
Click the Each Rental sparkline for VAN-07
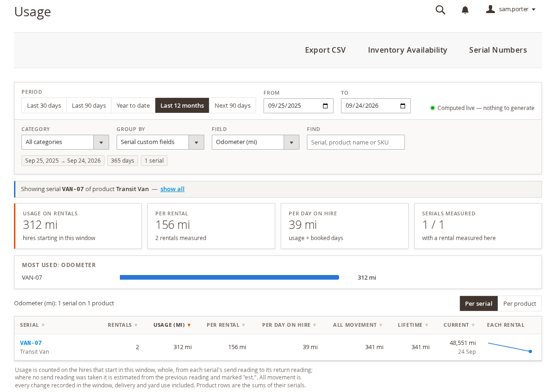[510, 347]
